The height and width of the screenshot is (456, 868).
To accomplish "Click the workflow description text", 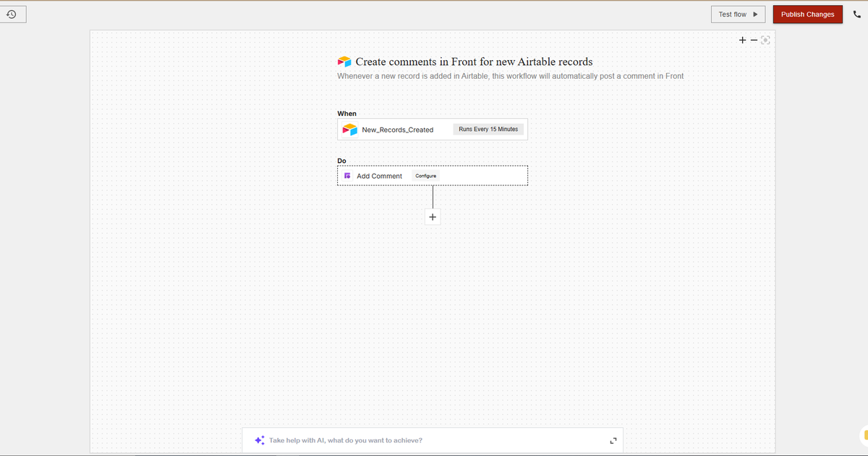I will [510, 75].
